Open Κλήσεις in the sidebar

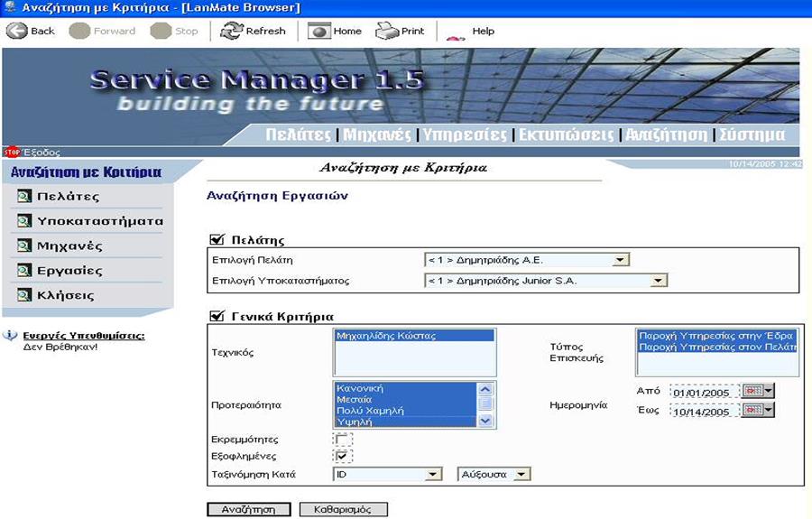(65, 295)
